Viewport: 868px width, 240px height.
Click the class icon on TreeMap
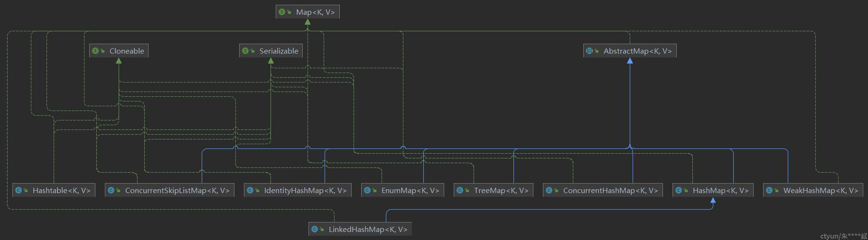460,190
